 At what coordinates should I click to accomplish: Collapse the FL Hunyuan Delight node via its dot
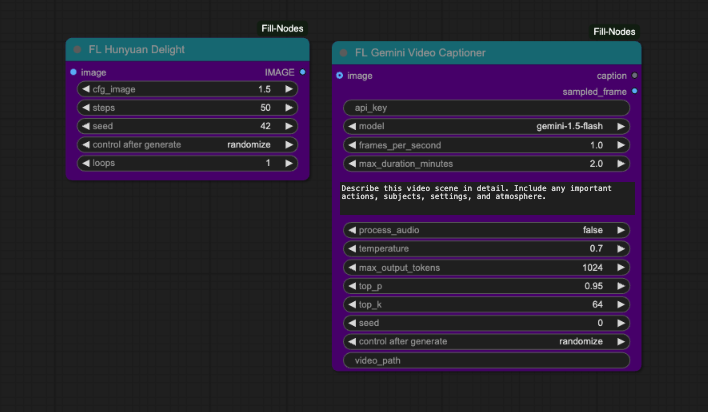pyautogui.click(x=77, y=50)
